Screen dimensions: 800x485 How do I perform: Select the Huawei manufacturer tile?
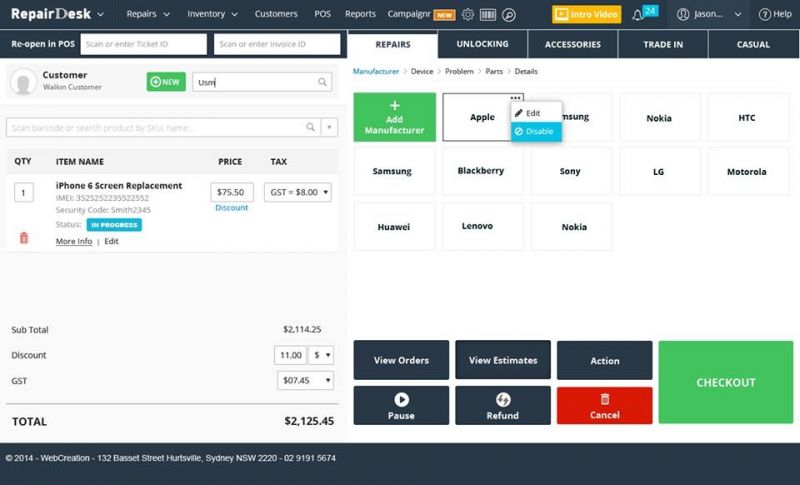pyautogui.click(x=394, y=226)
